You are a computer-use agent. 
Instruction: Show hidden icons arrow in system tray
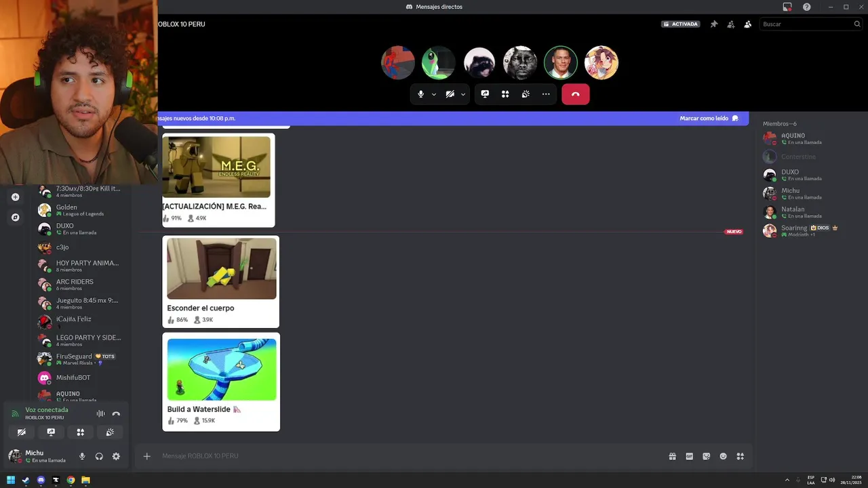click(x=787, y=480)
